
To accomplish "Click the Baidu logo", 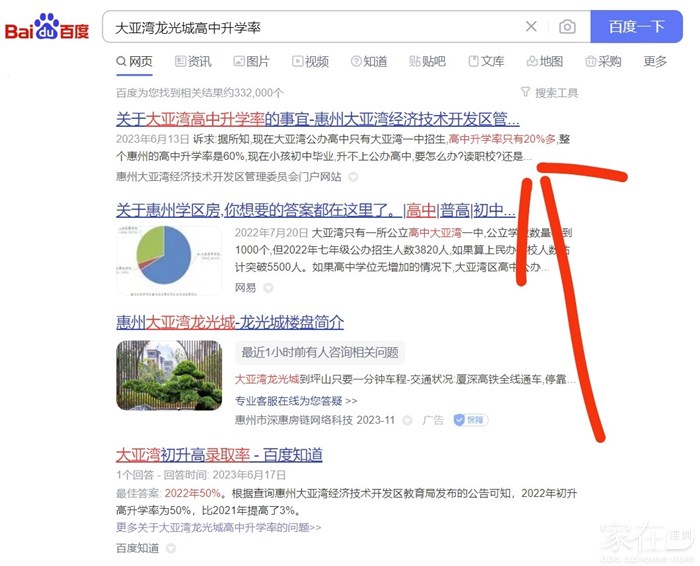I will click(47, 27).
